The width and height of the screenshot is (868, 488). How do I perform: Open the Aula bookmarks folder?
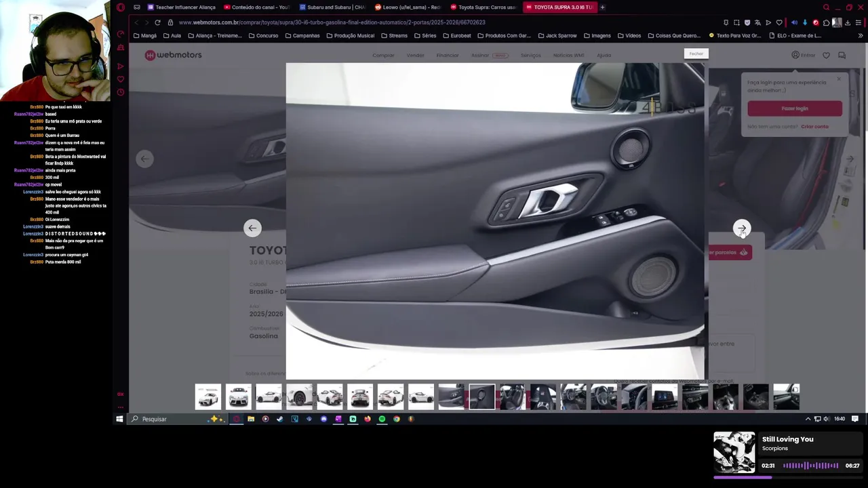pos(172,36)
